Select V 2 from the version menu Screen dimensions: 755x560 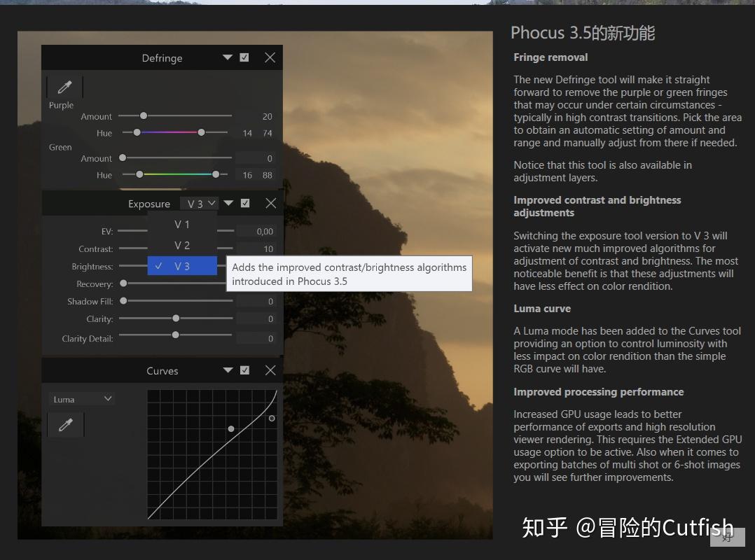182,245
